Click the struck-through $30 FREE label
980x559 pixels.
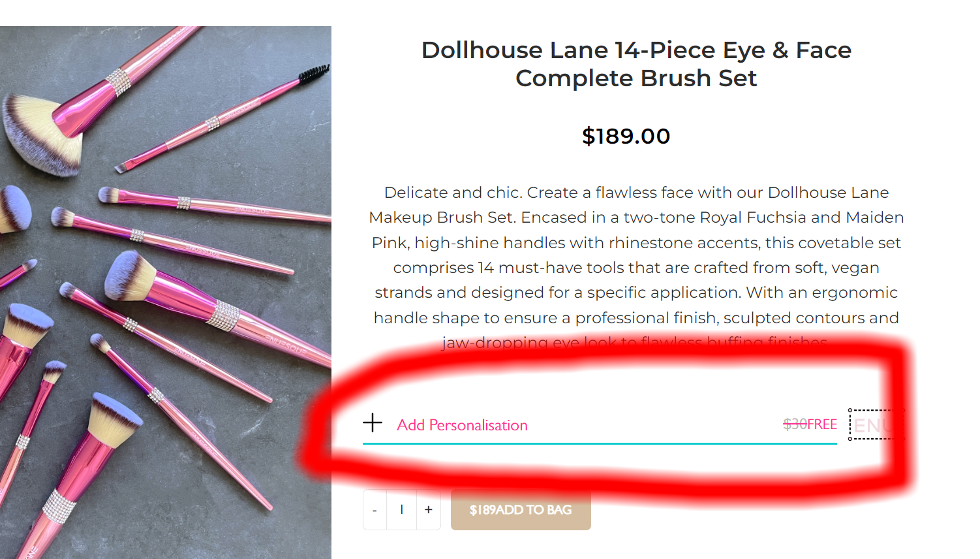pos(810,424)
